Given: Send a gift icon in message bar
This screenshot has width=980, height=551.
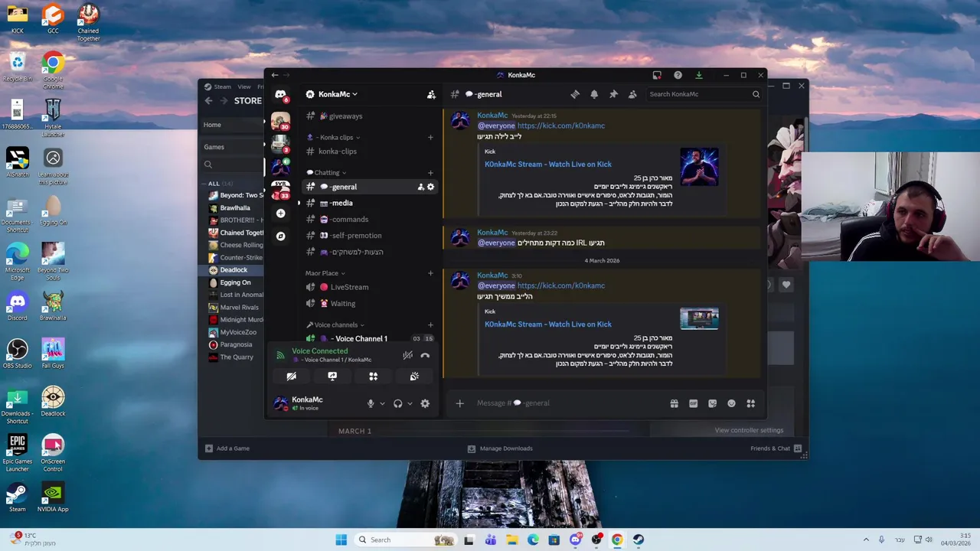Looking at the screenshot, I should (674, 403).
